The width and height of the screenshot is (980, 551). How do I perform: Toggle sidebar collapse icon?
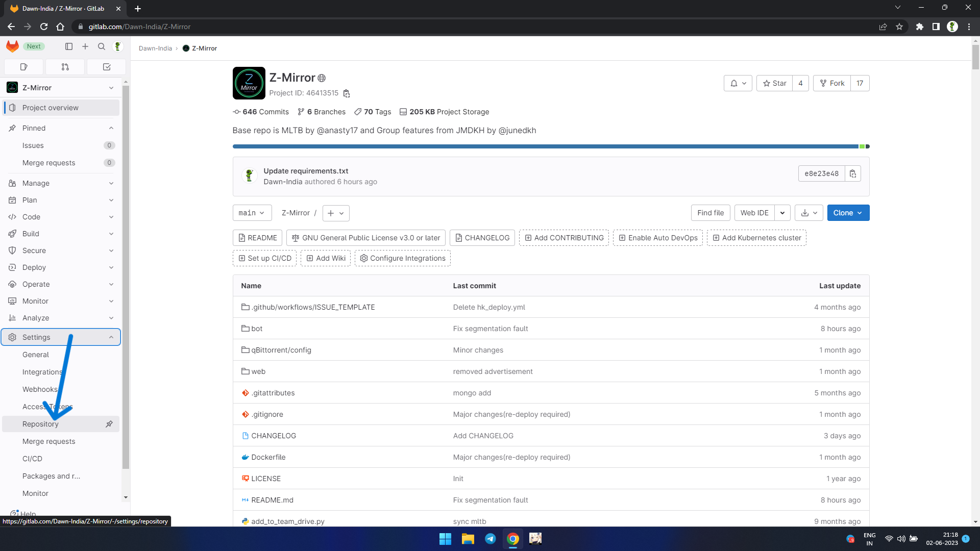(x=69, y=46)
